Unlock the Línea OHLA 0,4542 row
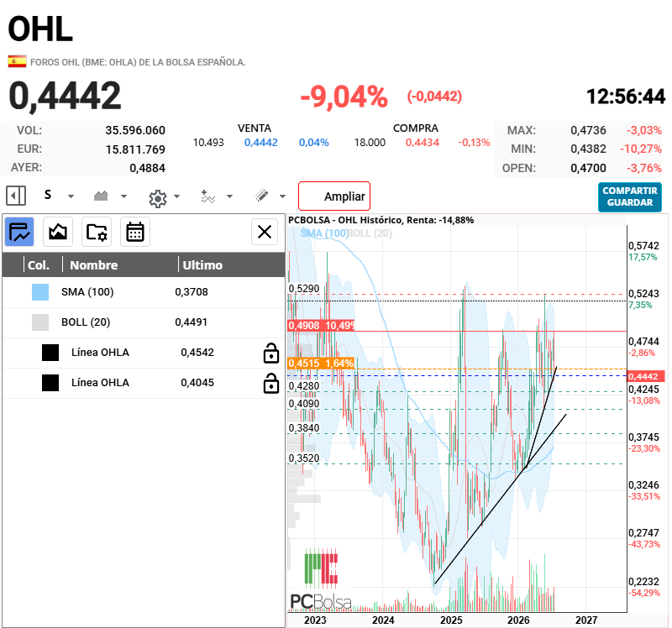Viewport: 672px width, 628px height. pyautogui.click(x=270, y=353)
